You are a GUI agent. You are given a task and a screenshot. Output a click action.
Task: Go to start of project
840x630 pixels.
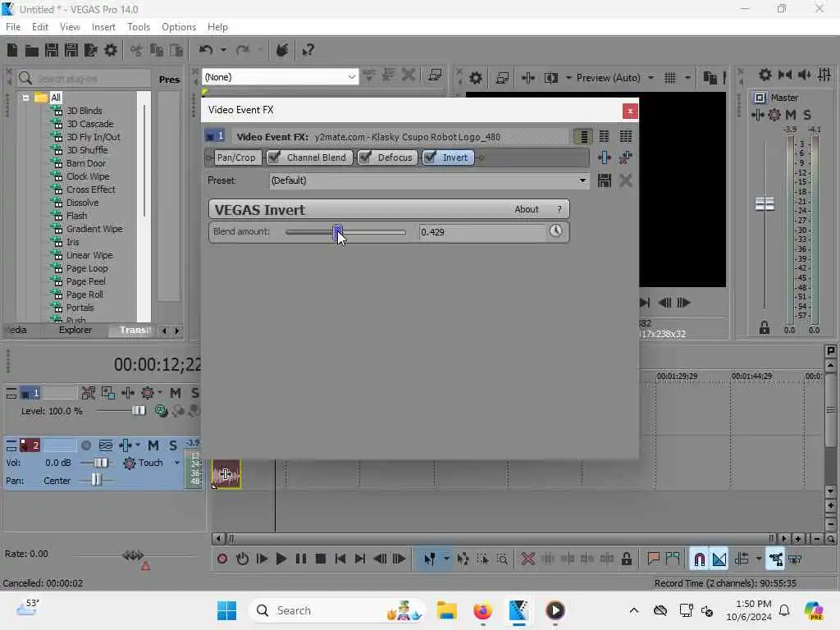(x=340, y=559)
